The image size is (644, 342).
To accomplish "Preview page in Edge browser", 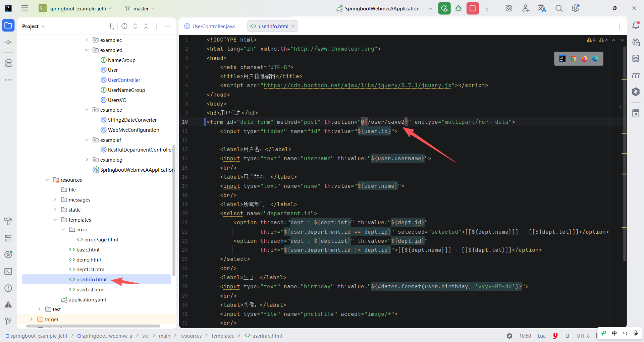I will (x=595, y=59).
